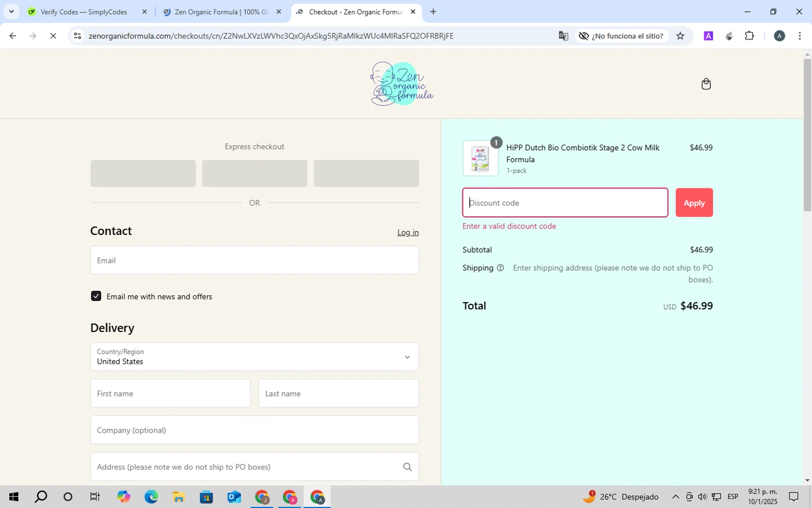Image resolution: width=812 pixels, height=508 pixels.
Task: Toggle Email me with news and offers
Action: pos(96,296)
